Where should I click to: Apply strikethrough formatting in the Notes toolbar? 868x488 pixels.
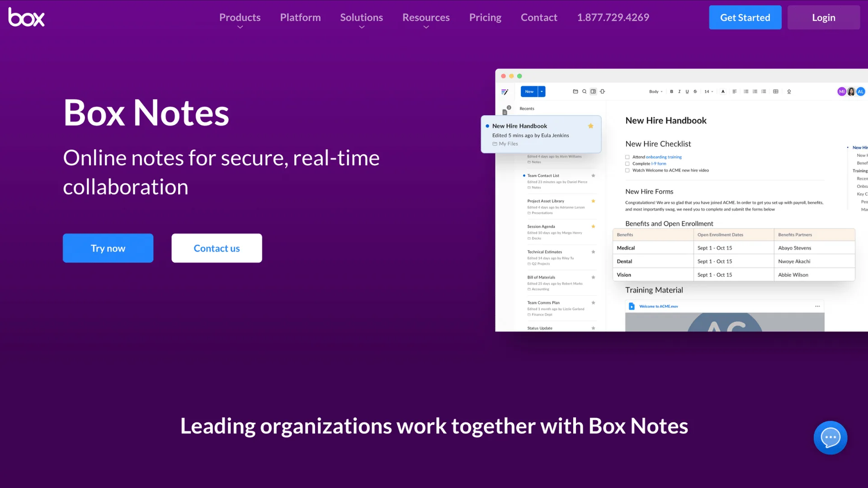(695, 91)
